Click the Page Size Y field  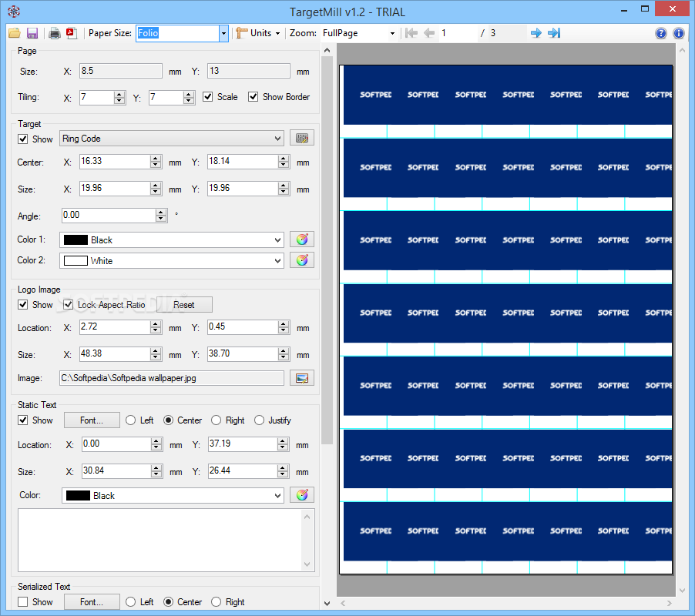249,71
